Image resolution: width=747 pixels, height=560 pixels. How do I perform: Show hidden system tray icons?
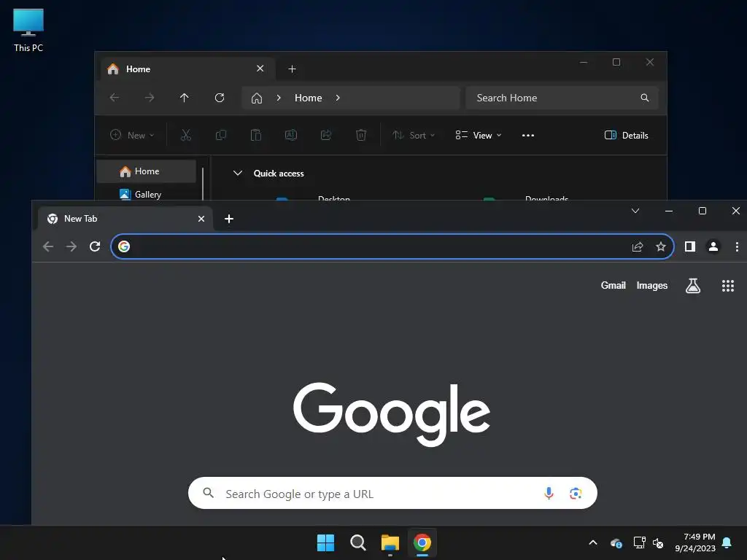point(593,542)
